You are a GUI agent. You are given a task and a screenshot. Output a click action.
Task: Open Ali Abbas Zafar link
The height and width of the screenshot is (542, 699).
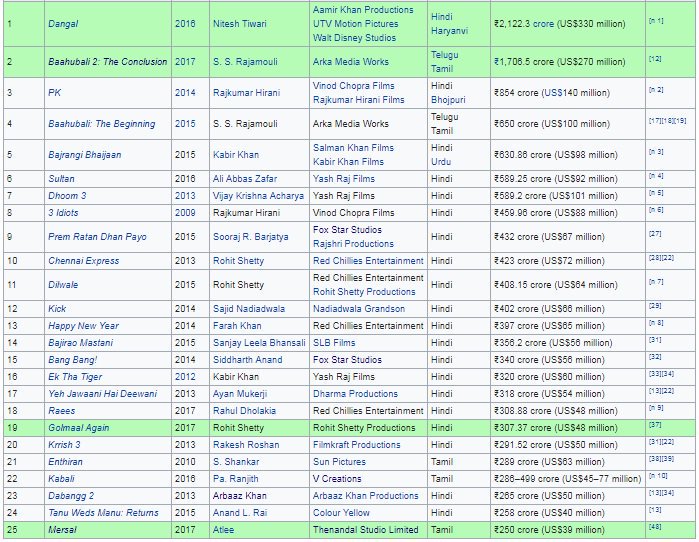245,179
